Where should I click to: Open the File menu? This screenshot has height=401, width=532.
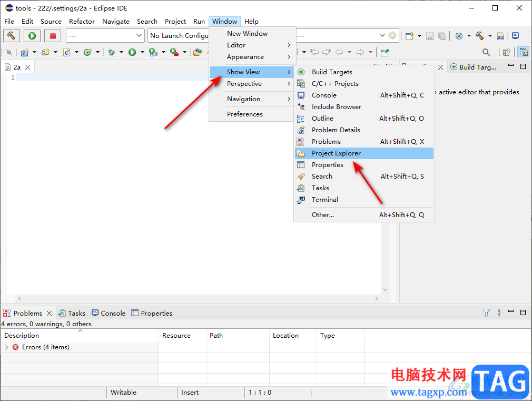pos(9,22)
